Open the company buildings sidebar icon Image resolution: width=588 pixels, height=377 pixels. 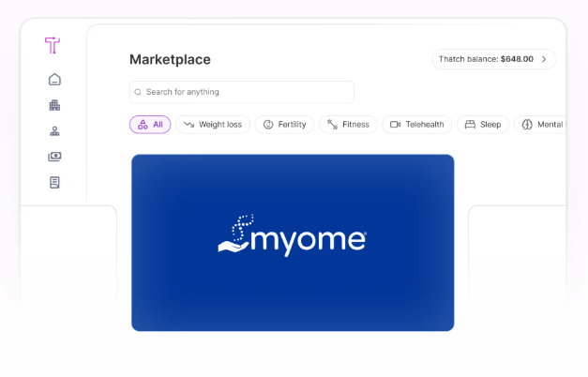click(x=54, y=105)
